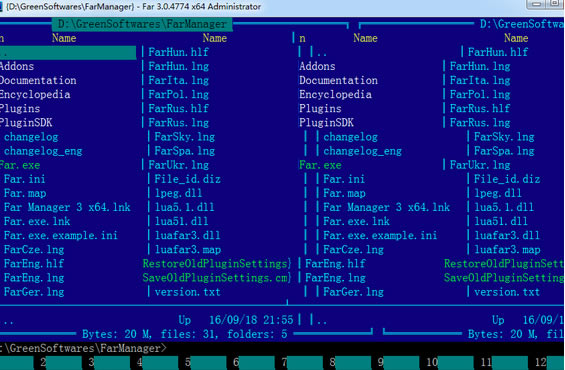The height and width of the screenshot is (370, 565).
Task: Select FarRus.lng in the right panel
Action: tap(480, 123)
